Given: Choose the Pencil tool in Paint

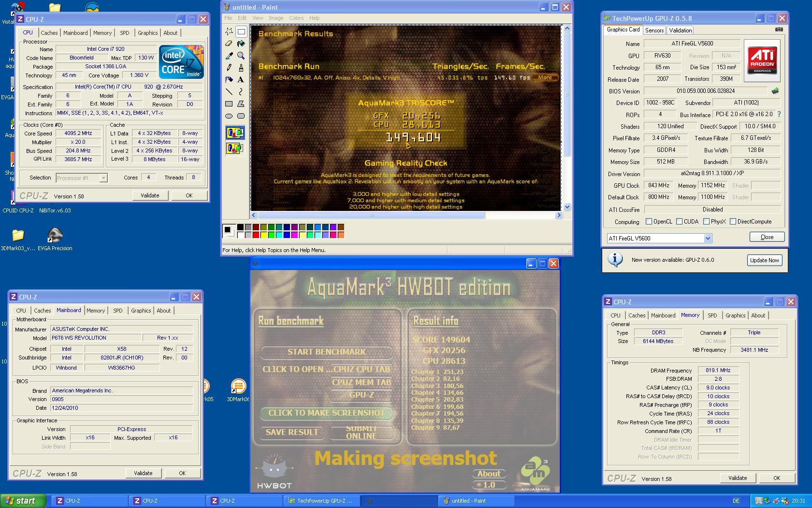Looking at the screenshot, I should (x=229, y=68).
